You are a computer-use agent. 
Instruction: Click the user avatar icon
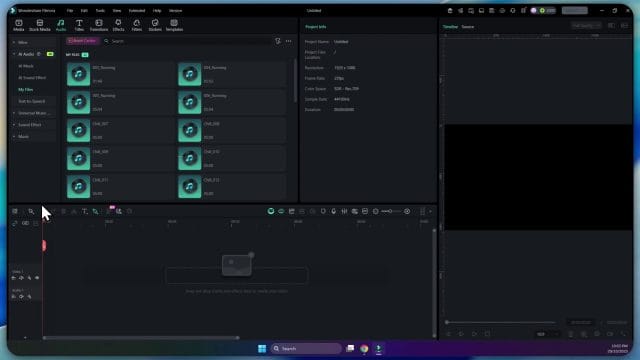tap(533, 11)
